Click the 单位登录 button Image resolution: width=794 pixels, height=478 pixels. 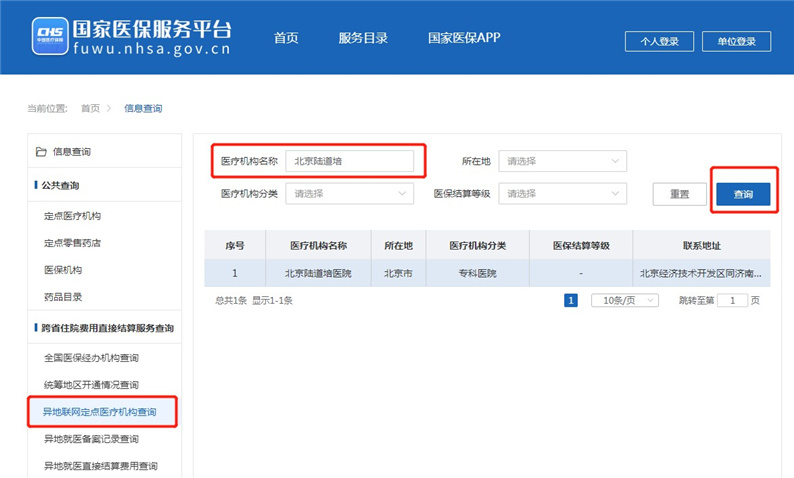(737, 41)
